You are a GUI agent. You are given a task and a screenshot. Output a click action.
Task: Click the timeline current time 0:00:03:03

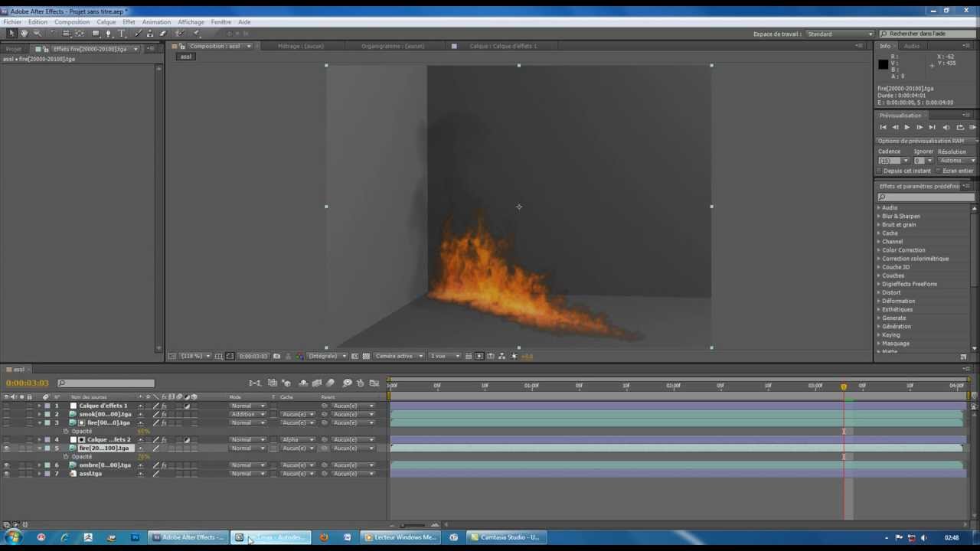coord(28,383)
